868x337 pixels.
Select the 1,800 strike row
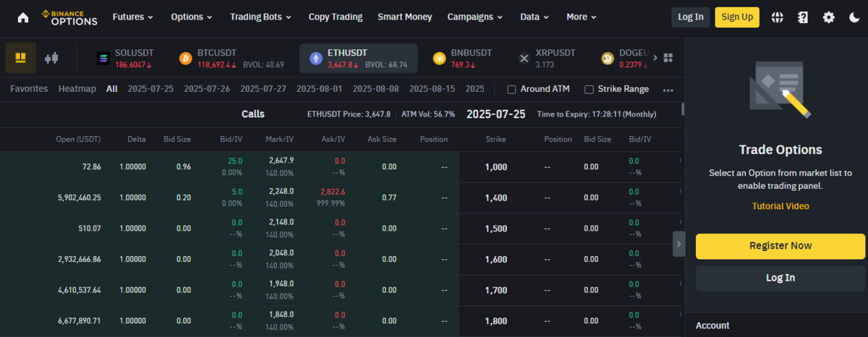click(341, 321)
